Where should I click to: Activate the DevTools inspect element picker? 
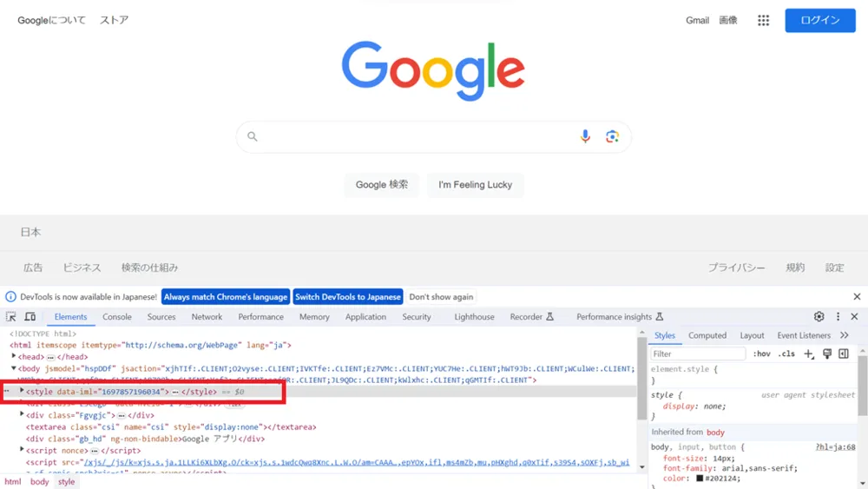(x=11, y=317)
